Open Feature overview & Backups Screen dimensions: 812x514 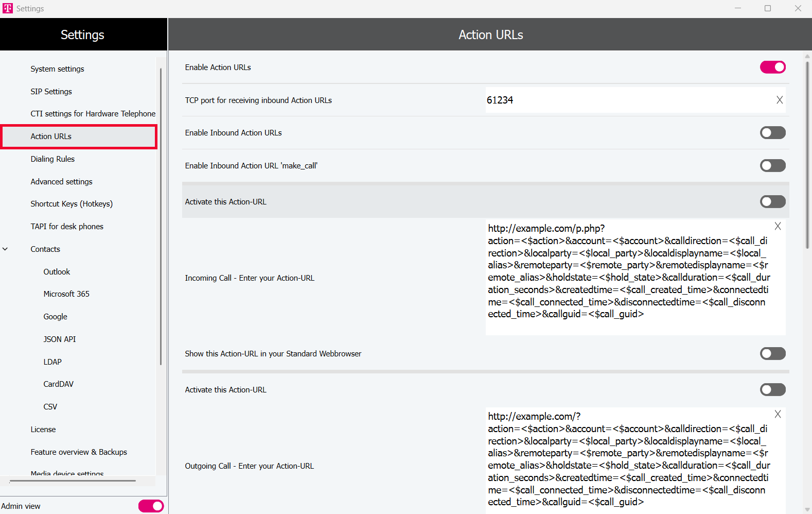click(79, 452)
